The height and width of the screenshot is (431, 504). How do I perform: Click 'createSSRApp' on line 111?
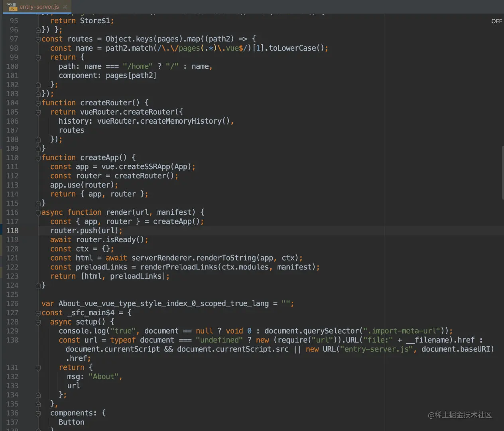(144, 167)
